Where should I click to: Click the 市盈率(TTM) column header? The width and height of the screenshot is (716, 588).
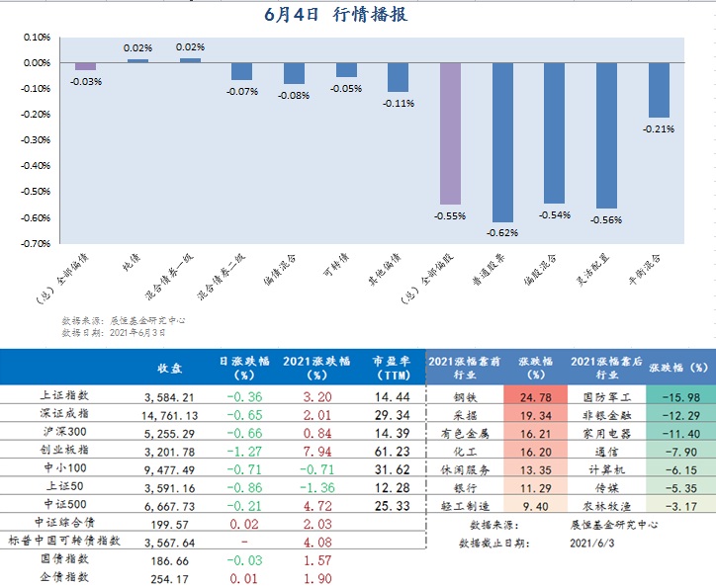[392, 368]
